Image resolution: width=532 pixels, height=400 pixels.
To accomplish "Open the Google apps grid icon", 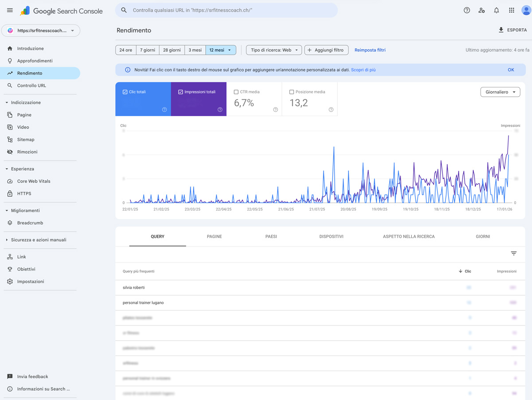I will [512, 10].
